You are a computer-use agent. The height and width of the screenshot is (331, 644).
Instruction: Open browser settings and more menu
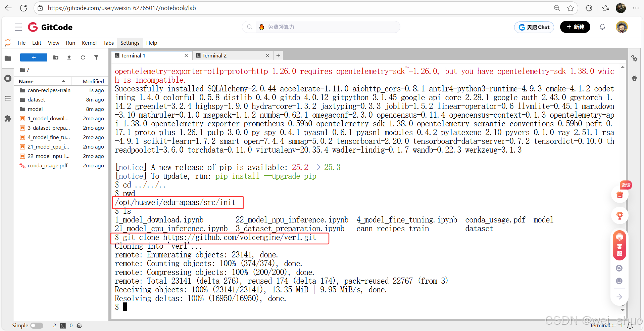[x=636, y=8]
